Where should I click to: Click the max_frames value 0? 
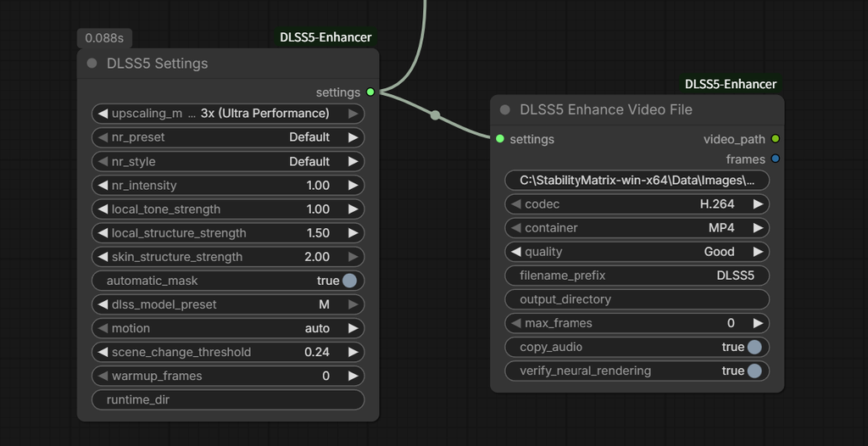[731, 324]
